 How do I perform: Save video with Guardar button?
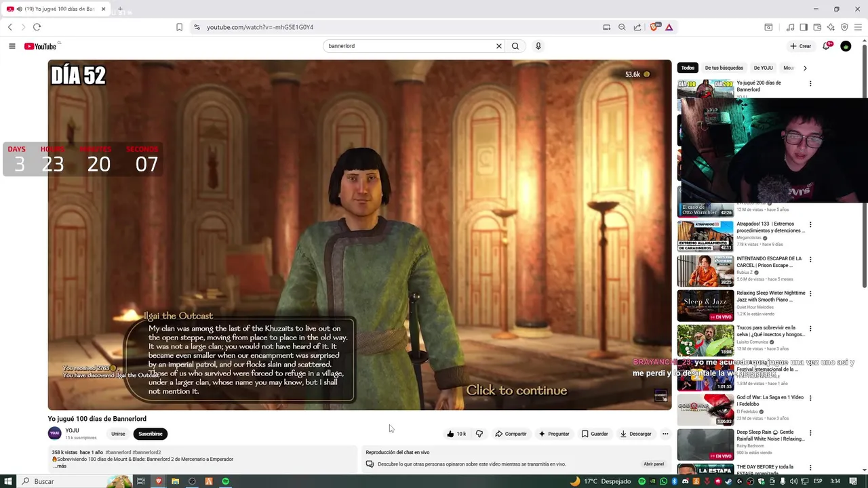click(595, 434)
